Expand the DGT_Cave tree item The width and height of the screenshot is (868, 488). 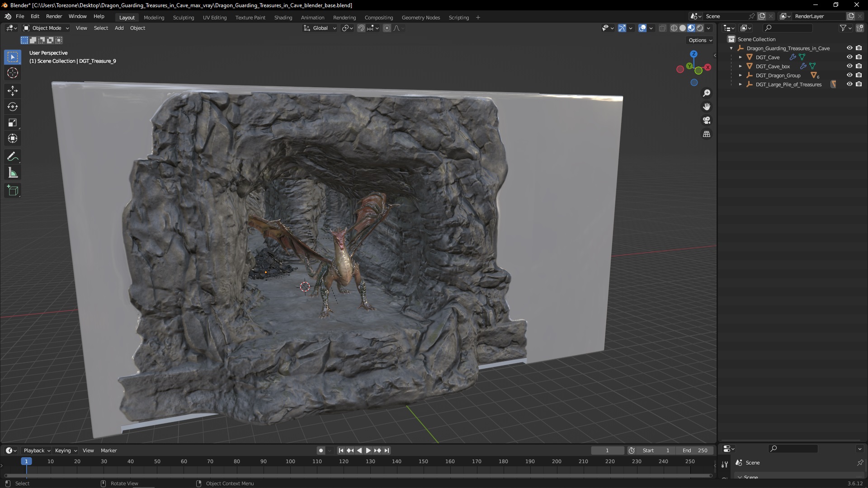point(740,57)
